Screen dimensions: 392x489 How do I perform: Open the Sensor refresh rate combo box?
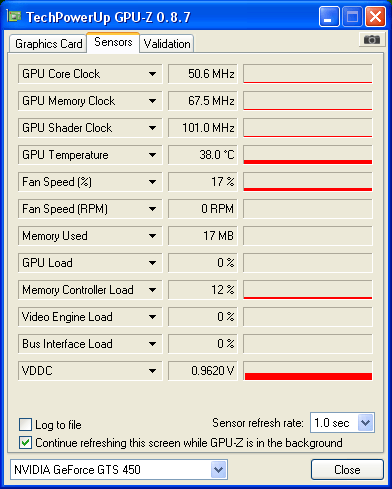342,423
